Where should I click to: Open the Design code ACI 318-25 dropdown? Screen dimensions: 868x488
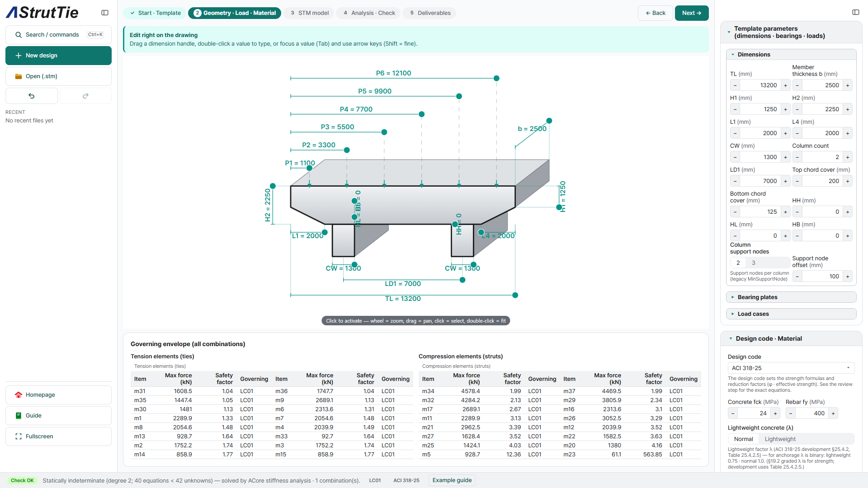791,368
